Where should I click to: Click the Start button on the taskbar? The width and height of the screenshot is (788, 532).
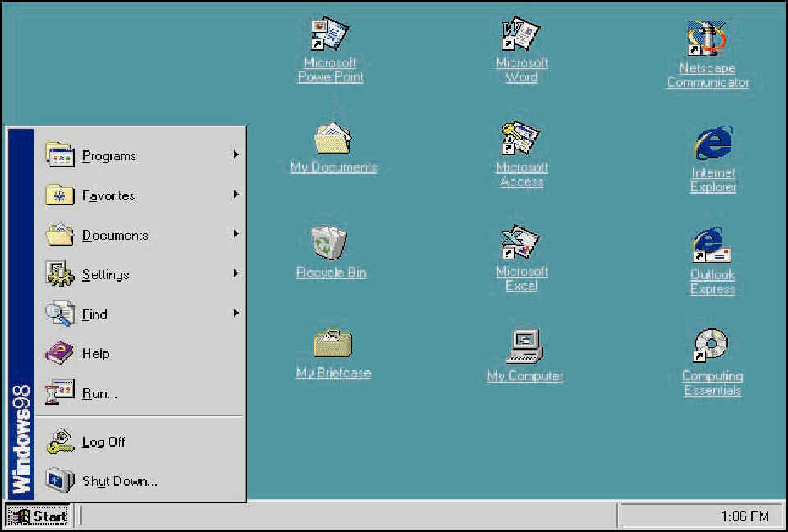(x=37, y=516)
